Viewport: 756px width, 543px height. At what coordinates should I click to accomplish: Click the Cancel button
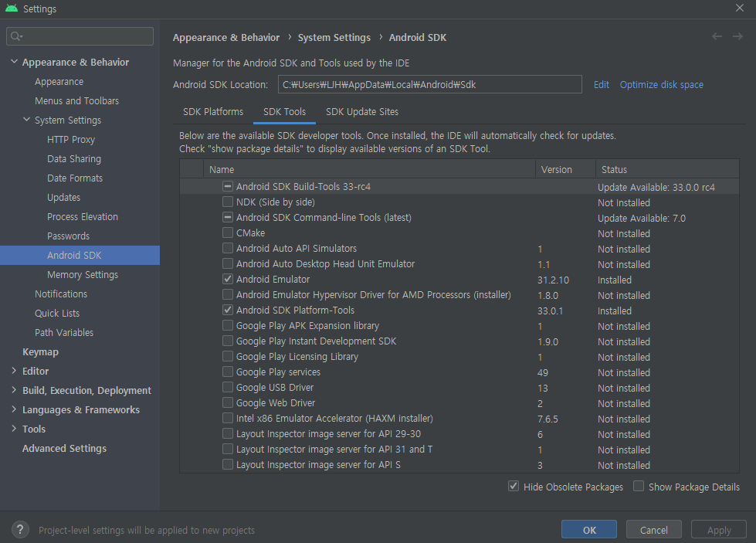click(654, 530)
